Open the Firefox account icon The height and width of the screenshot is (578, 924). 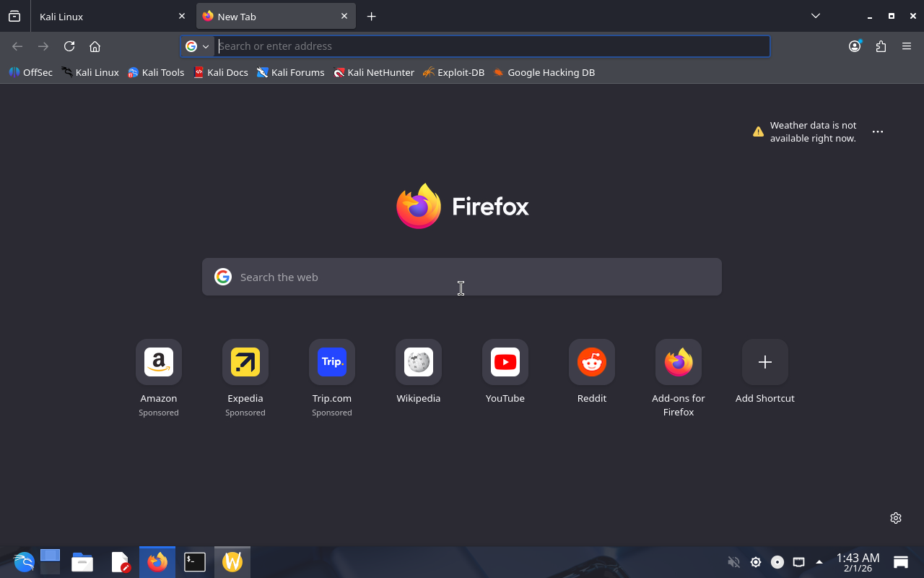pos(855,46)
